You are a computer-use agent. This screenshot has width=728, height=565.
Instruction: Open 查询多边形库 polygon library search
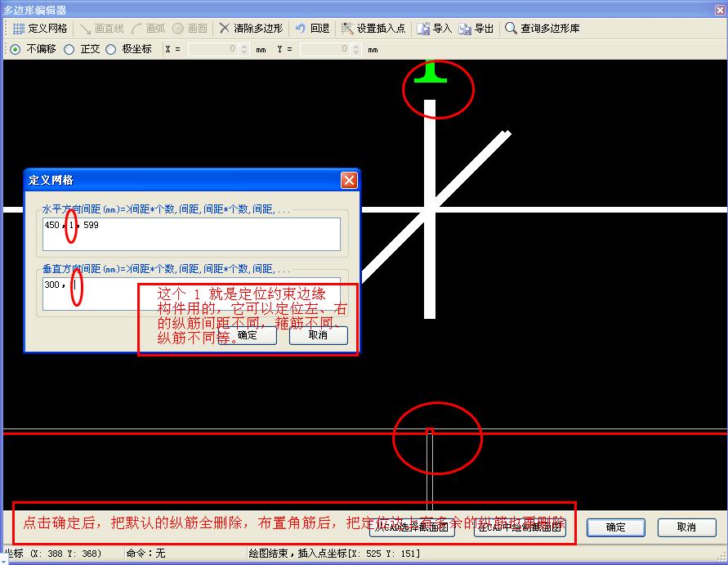[x=542, y=29]
